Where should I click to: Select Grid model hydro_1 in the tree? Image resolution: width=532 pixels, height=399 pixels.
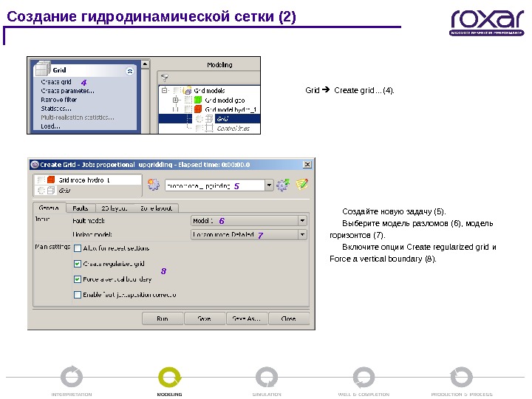(x=231, y=109)
